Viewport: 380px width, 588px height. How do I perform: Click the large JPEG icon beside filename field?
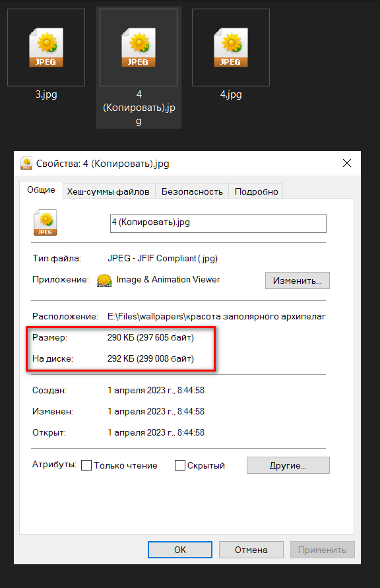point(46,222)
